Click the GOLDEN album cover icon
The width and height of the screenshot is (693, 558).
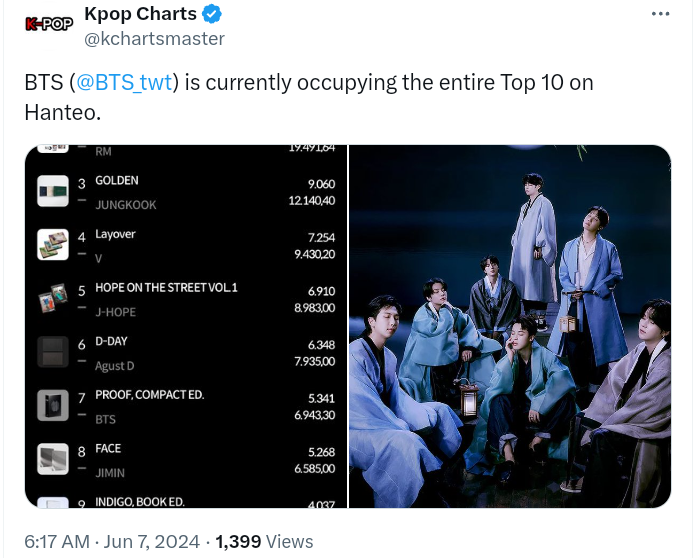tap(53, 192)
